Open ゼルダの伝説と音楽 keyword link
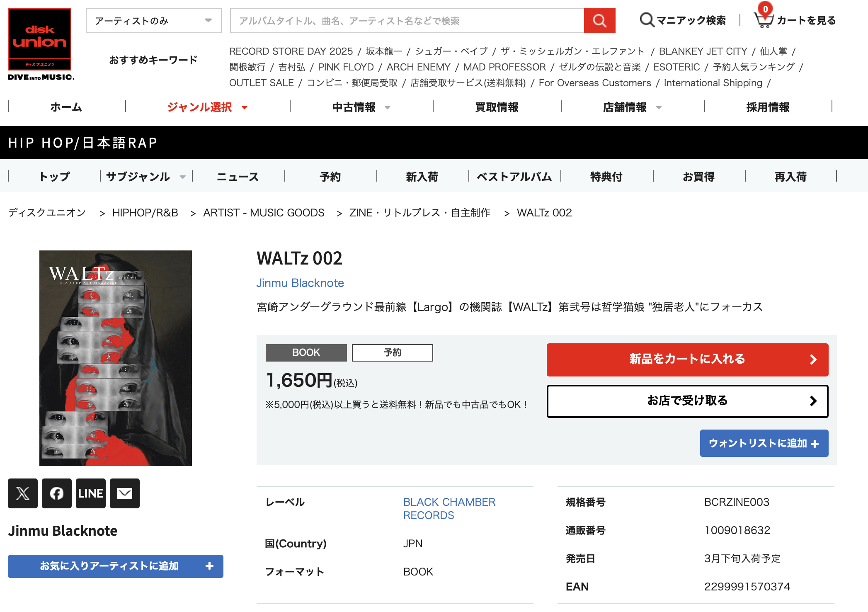Screen dimensions: 868x612 pyautogui.click(x=599, y=67)
